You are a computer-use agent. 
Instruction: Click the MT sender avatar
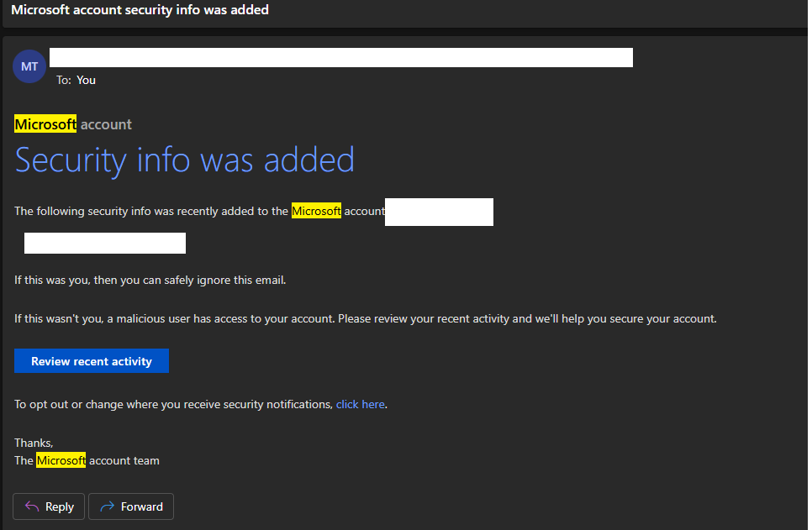(29, 66)
